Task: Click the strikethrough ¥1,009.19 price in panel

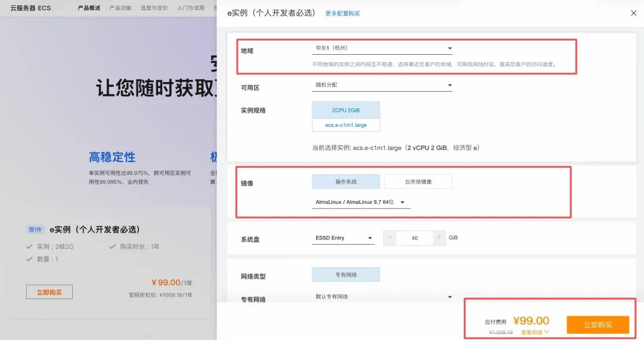Action: (501, 332)
